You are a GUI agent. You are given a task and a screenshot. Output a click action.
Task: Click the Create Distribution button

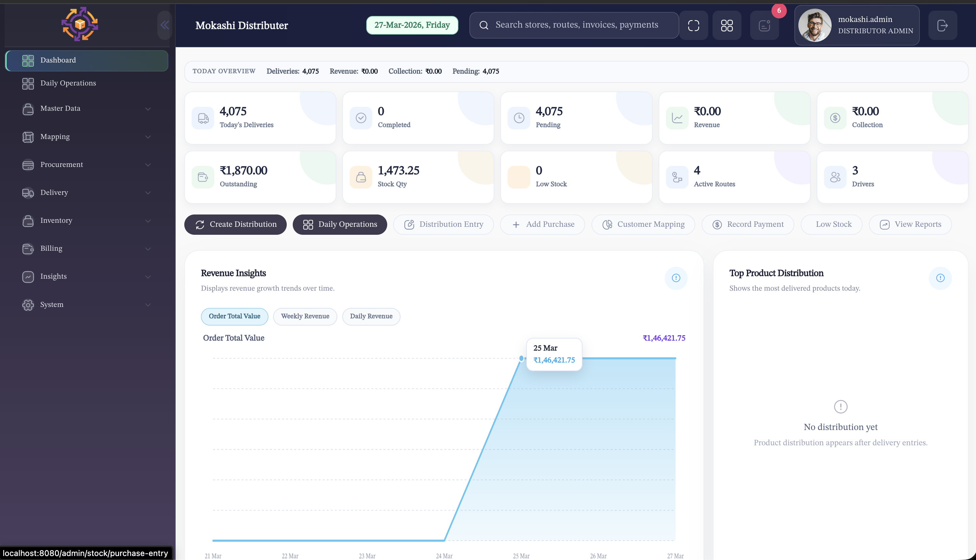235,224
